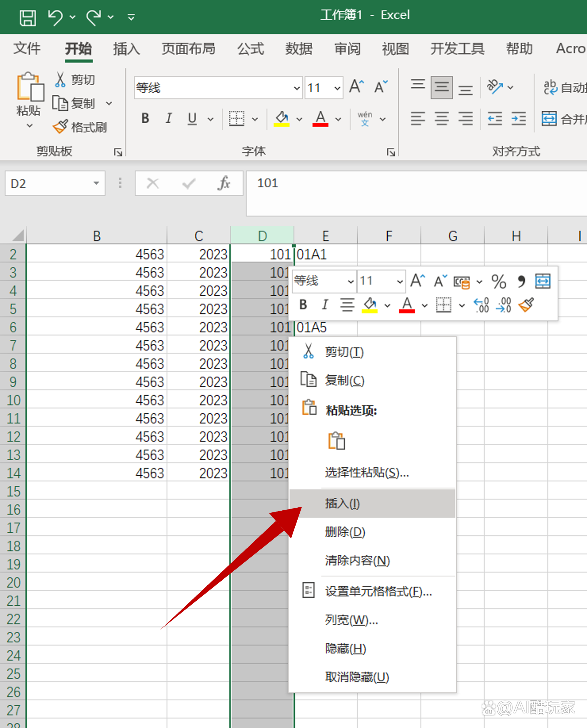
Task: Click the select-all corner triangle
Action: [18, 235]
